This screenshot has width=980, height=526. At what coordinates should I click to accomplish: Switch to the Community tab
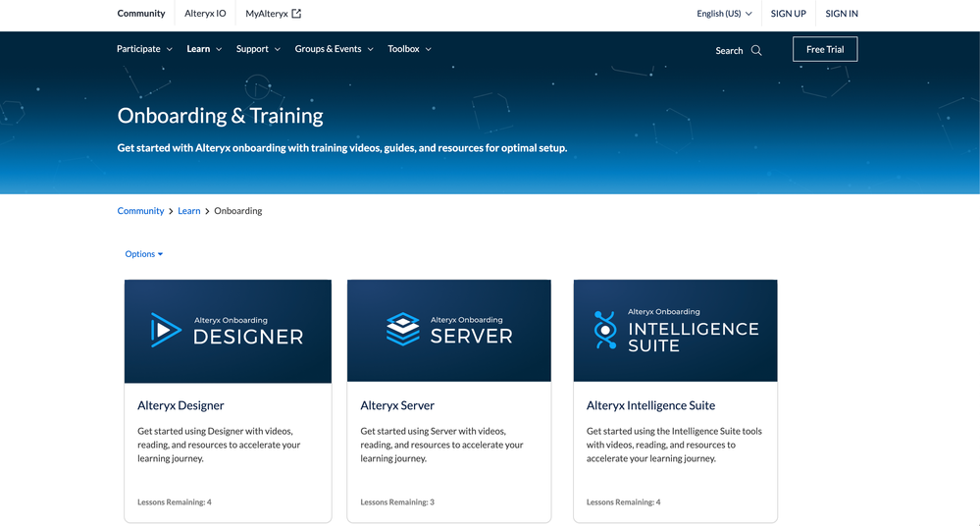click(141, 13)
